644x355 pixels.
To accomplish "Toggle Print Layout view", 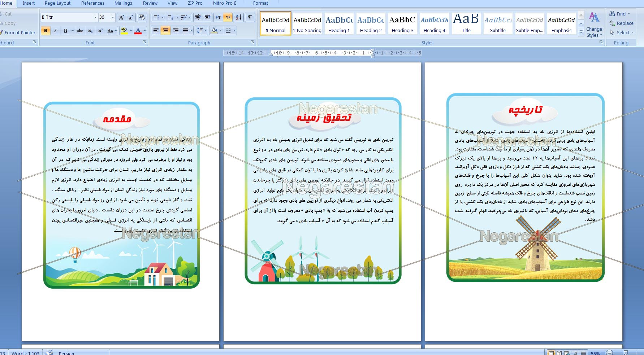I will click(551, 353).
